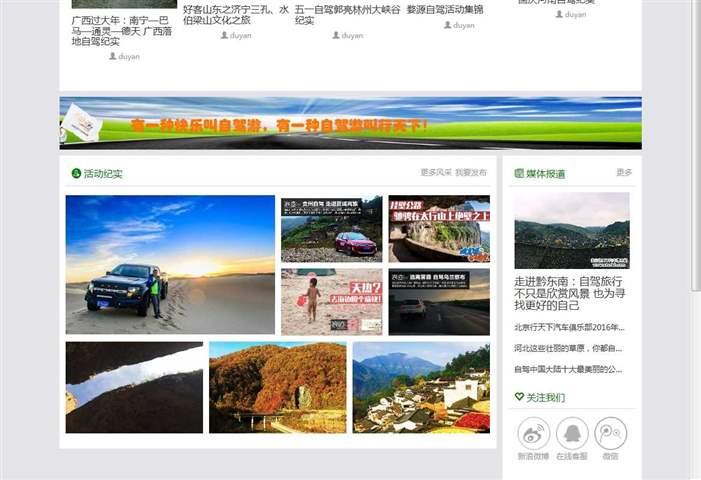Open the large desert pickup truck photo
701x480 pixels.
(170, 265)
